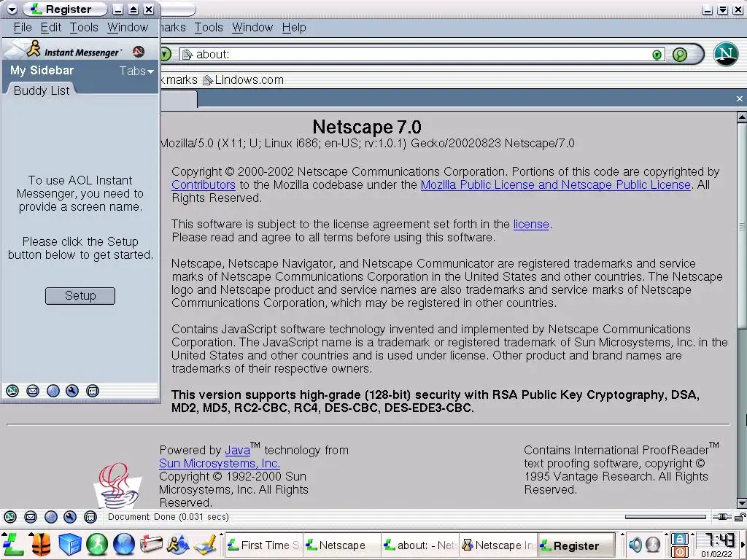Click the speaker volume tray icon
The height and width of the screenshot is (560, 747).
pos(635,544)
